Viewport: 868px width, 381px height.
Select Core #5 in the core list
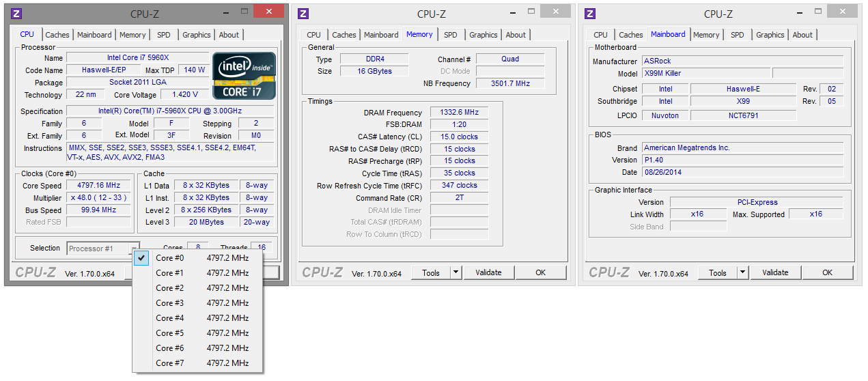click(197, 333)
